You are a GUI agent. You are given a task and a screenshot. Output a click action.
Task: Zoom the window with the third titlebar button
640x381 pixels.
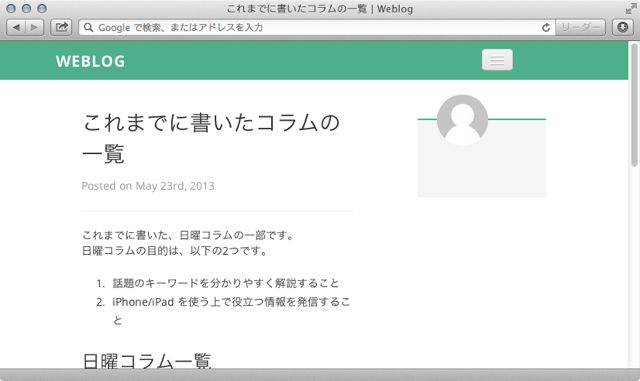click(42, 9)
